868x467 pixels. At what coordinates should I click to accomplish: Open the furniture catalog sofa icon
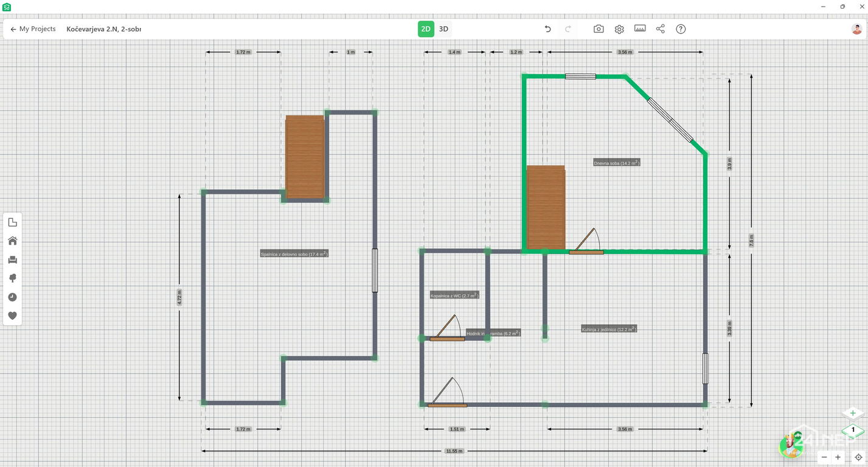pos(12,260)
